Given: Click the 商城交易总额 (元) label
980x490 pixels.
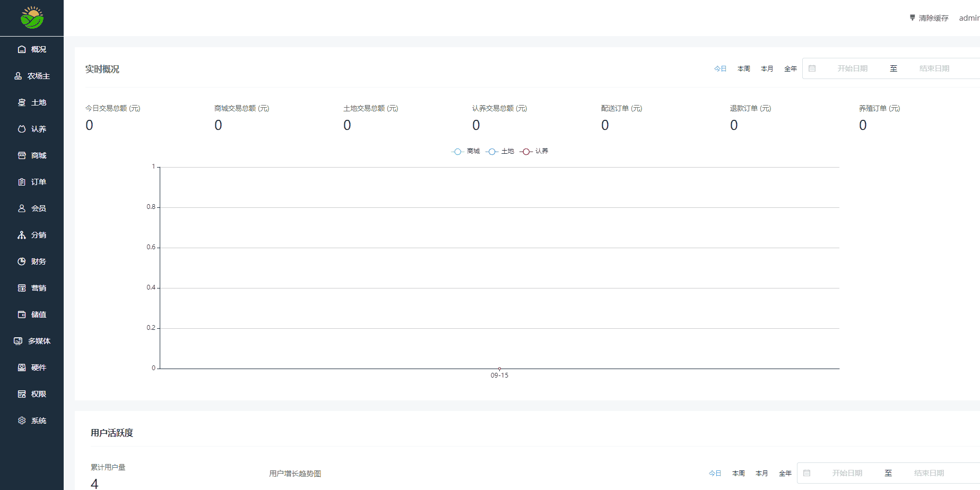Looking at the screenshot, I should pos(242,108).
